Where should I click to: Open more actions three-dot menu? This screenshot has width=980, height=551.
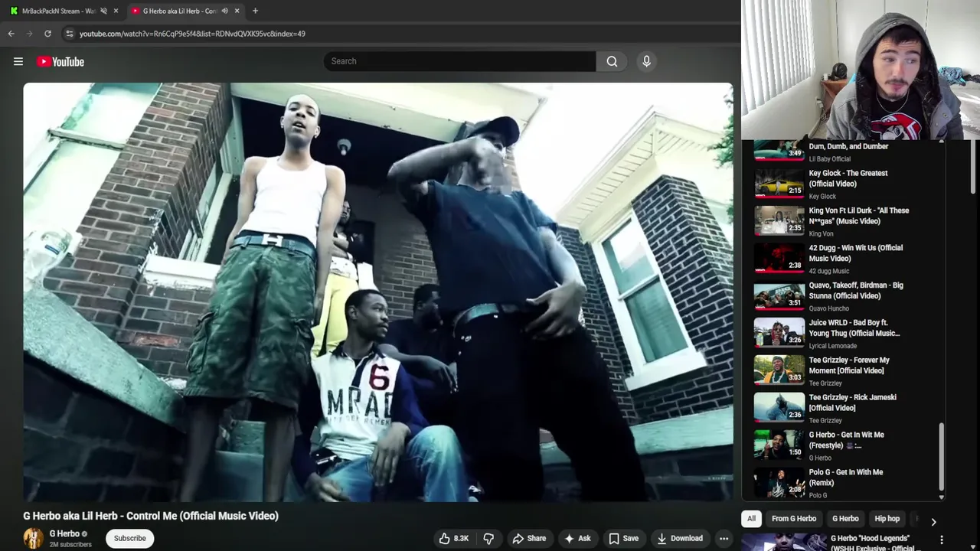tap(724, 538)
